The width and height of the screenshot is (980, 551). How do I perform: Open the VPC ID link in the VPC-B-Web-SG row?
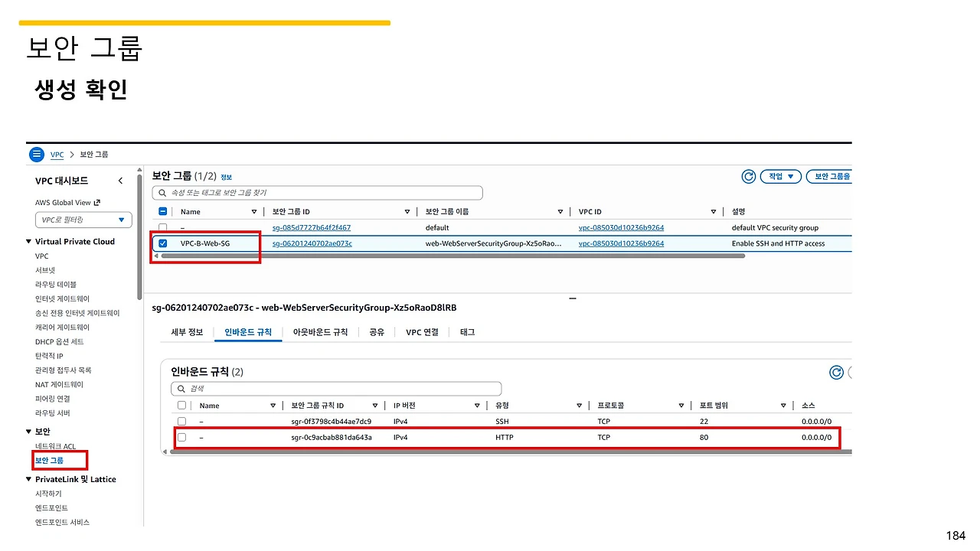[x=621, y=244]
